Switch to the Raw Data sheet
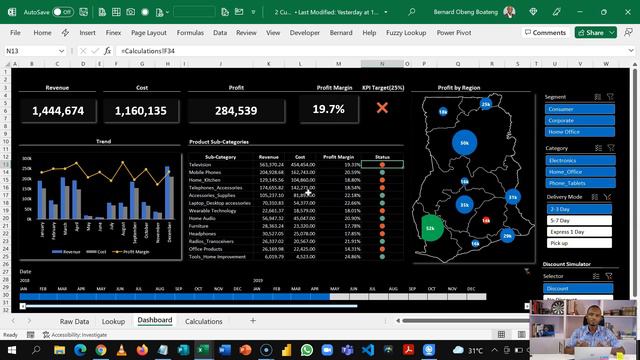Image resolution: width=640 pixels, height=360 pixels. (74, 321)
